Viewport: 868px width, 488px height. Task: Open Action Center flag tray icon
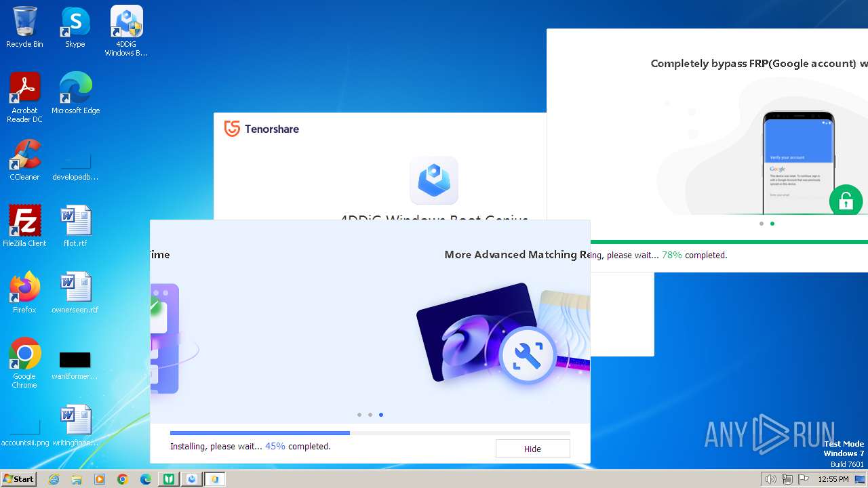[804, 479]
